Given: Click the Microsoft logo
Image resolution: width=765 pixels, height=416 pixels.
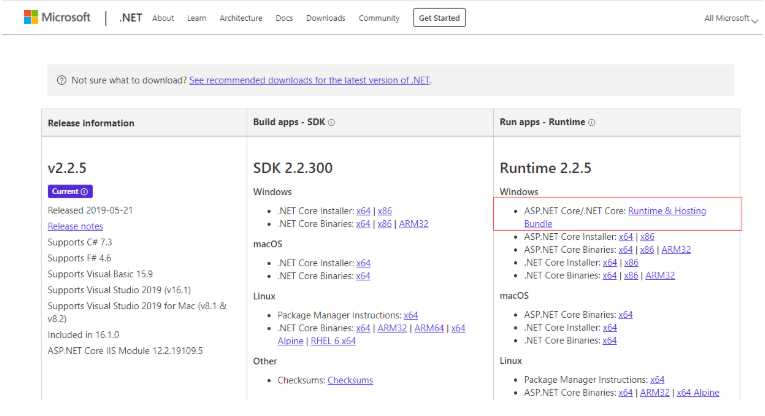Looking at the screenshot, I should click(57, 18).
